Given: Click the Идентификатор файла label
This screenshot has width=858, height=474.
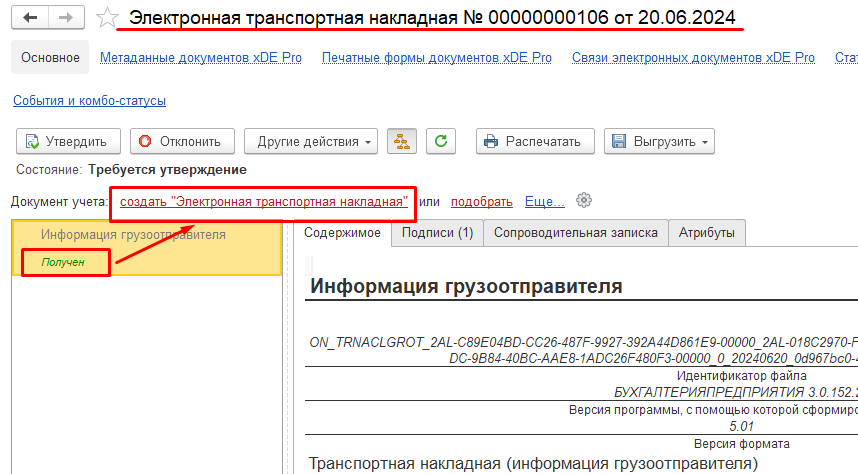Looking at the screenshot, I should point(741,376).
